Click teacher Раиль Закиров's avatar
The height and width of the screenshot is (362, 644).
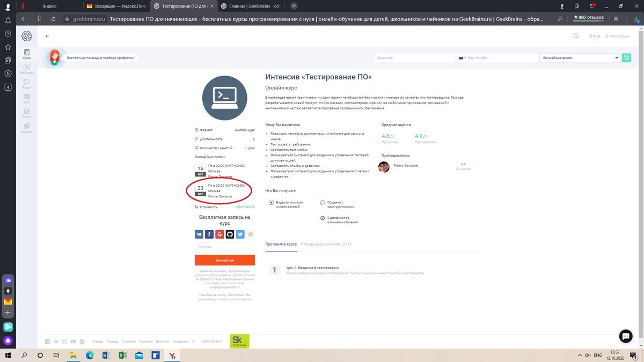pos(384,167)
